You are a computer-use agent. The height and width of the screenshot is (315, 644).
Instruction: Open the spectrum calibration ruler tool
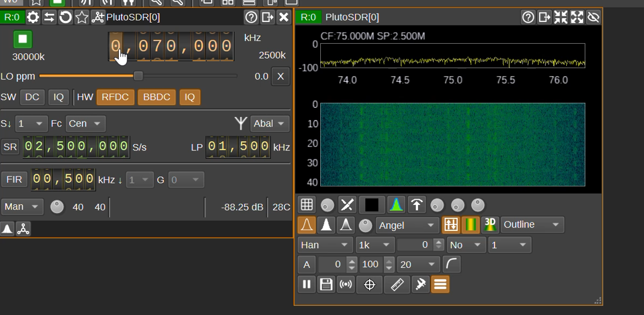click(x=397, y=284)
